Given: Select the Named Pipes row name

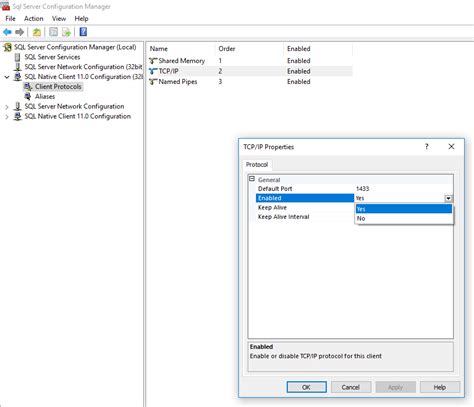Looking at the screenshot, I should tap(178, 82).
